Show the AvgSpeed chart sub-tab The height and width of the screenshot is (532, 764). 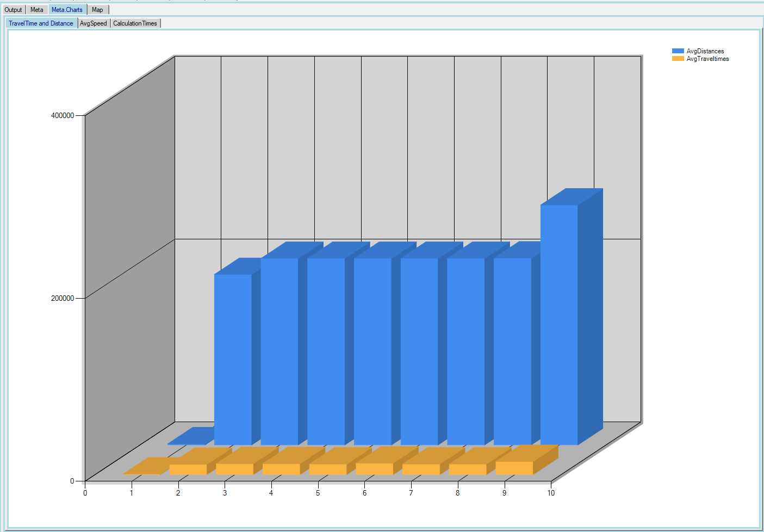click(x=94, y=23)
